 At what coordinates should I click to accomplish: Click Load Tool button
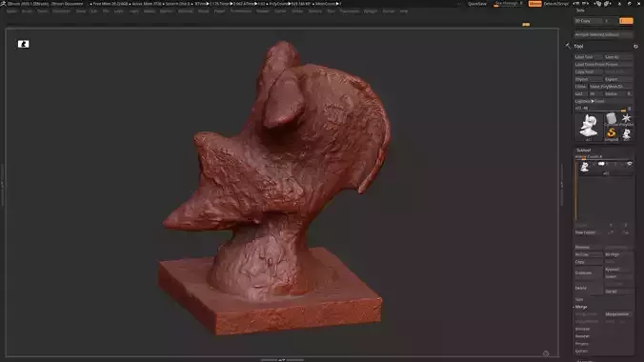[x=588, y=57]
